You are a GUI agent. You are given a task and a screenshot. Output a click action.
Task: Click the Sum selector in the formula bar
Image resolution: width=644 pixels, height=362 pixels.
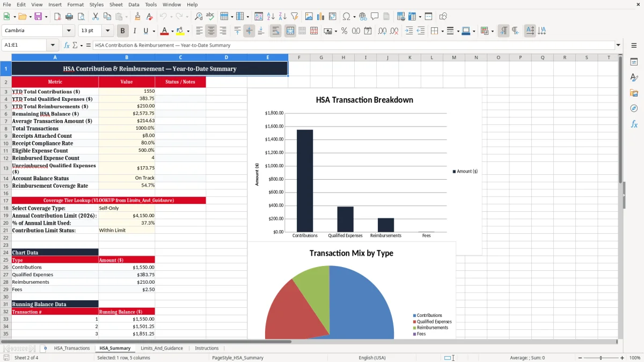[75, 45]
